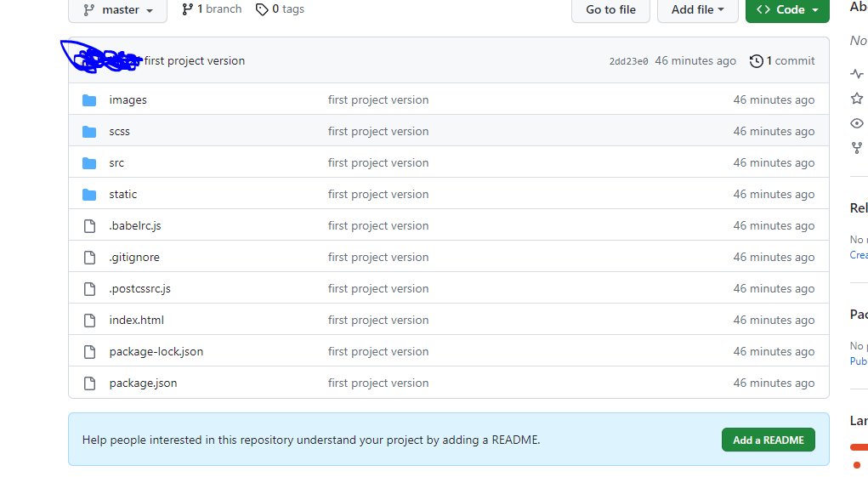Click commit message in .postcssrc.js row
Image resolution: width=868 pixels, height=477 pixels.
378,289
